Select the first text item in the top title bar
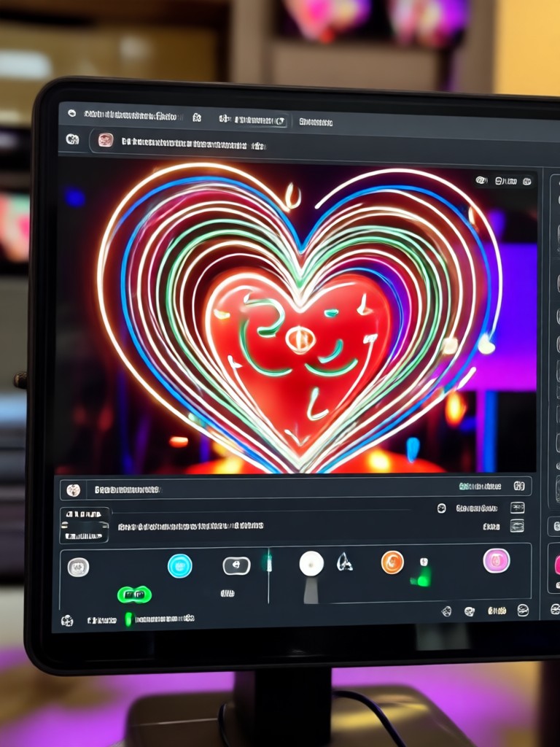The height and width of the screenshot is (747, 560). (130, 115)
